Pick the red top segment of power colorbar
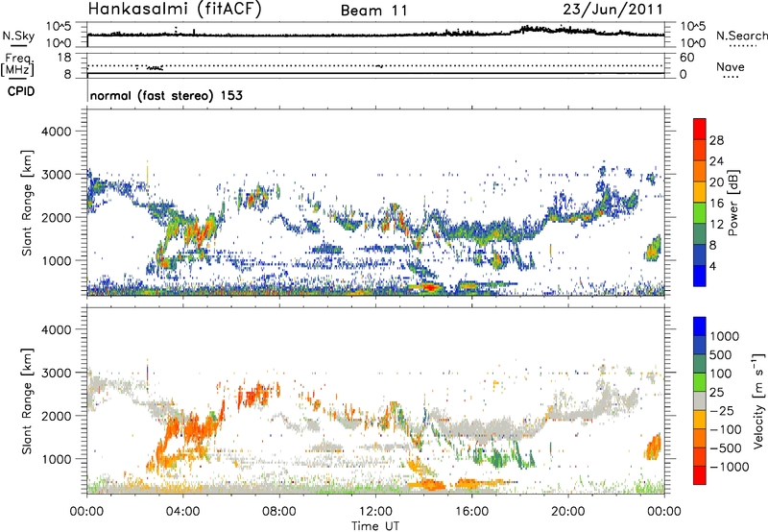Image resolution: width=768 pixels, height=532 pixels. [700, 130]
